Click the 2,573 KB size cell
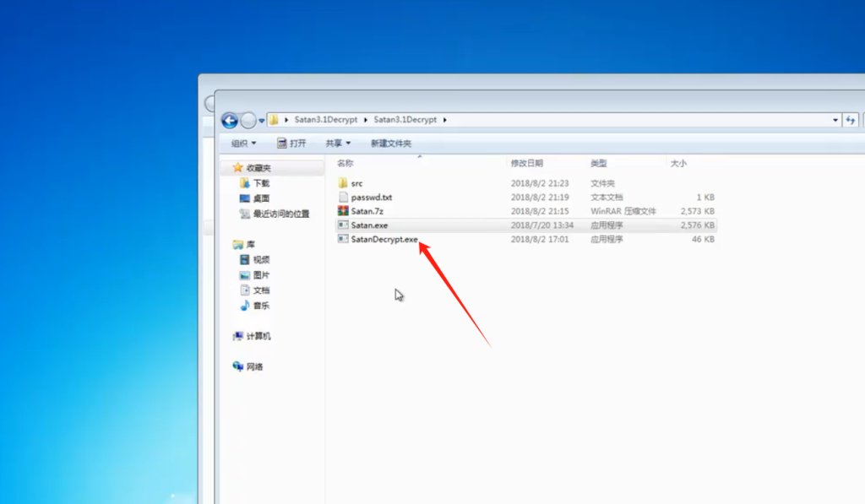Image resolution: width=865 pixels, height=504 pixels. click(697, 211)
